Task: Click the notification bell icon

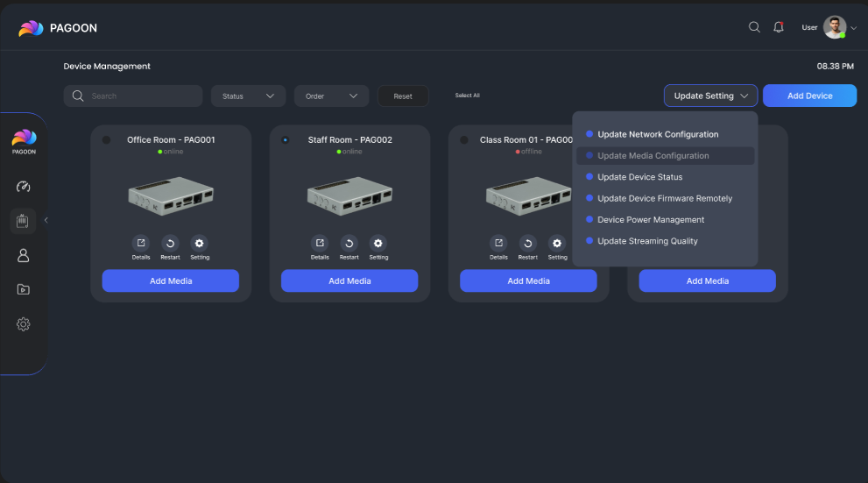Action: pos(778,27)
